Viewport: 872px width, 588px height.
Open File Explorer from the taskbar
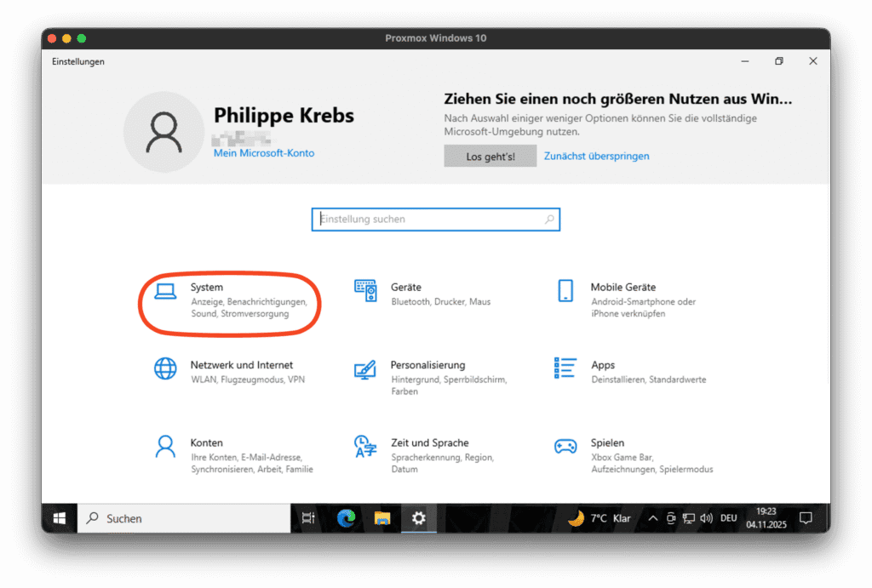[x=382, y=518]
